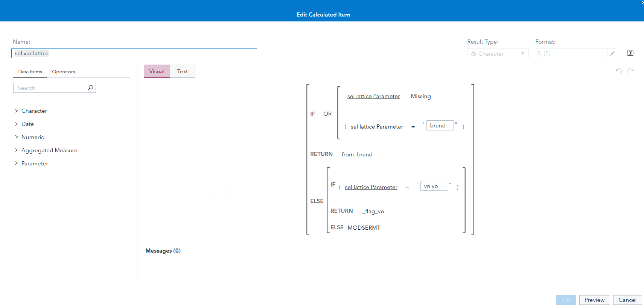Click the 'brand' value text box
Image resolution: width=644 pixels, height=306 pixels.
click(440, 126)
